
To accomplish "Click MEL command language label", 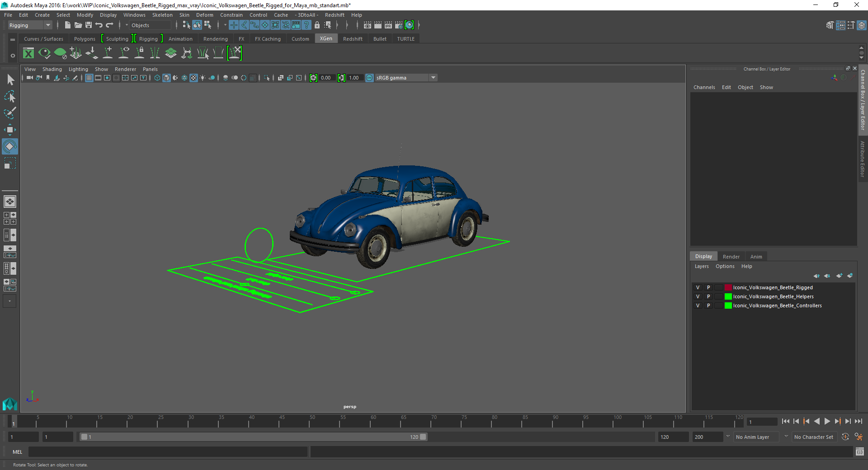I will pos(17,451).
